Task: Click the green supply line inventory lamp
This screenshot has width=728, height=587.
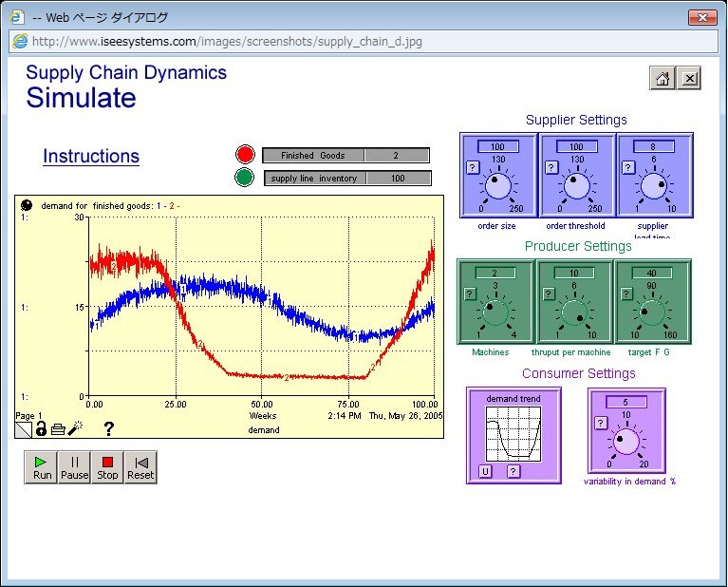Action: click(246, 178)
